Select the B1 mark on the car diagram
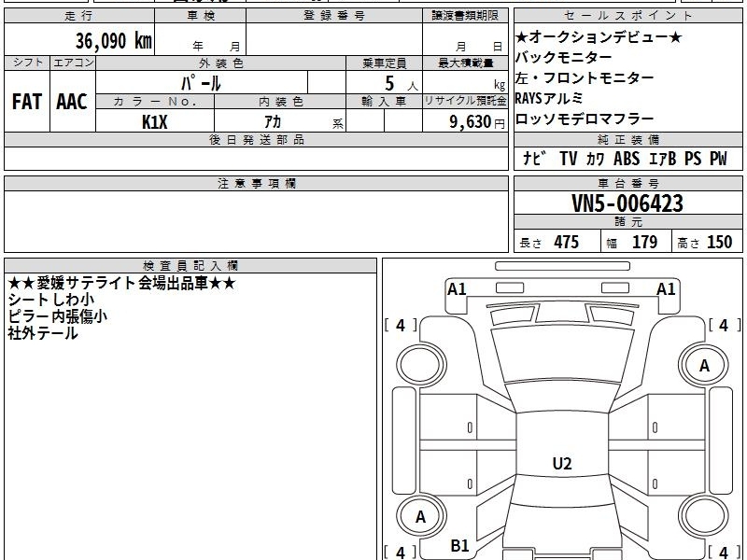 coord(459,546)
